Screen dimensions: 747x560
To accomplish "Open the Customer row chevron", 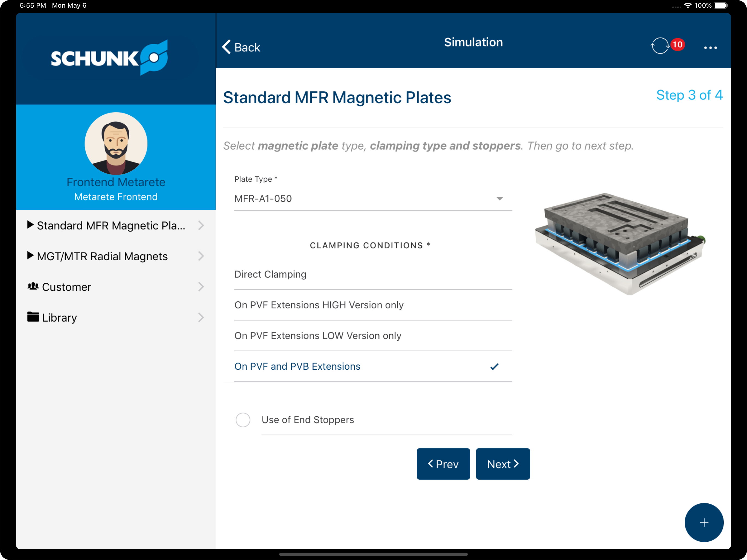I will [x=201, y=287].
